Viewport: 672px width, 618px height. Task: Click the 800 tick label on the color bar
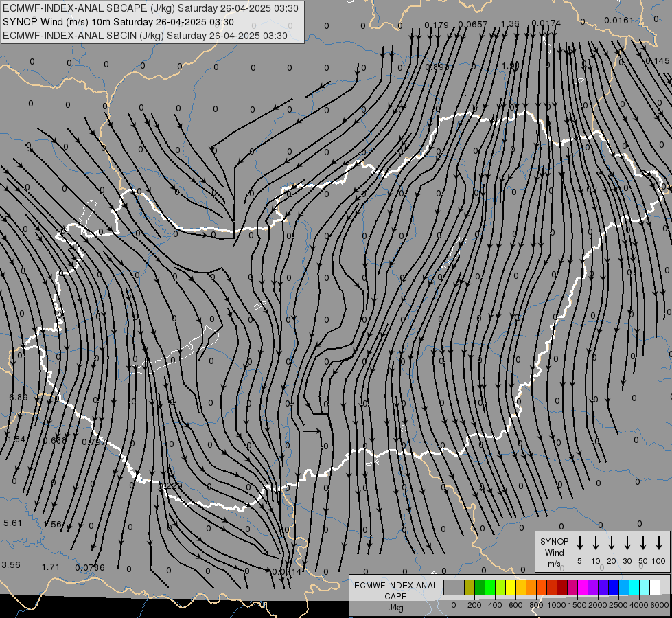[x=536, y=605]
